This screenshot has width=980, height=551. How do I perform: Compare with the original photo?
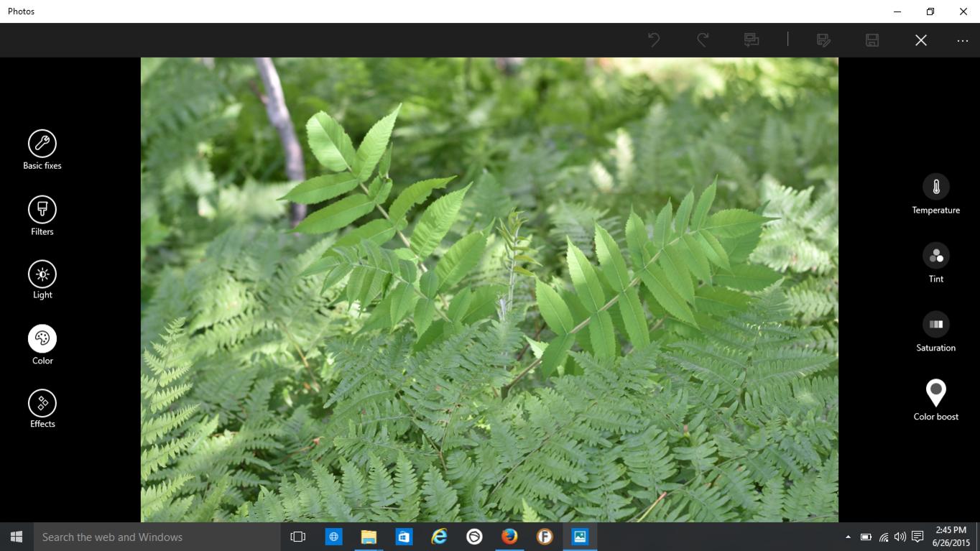click(752, 40)
